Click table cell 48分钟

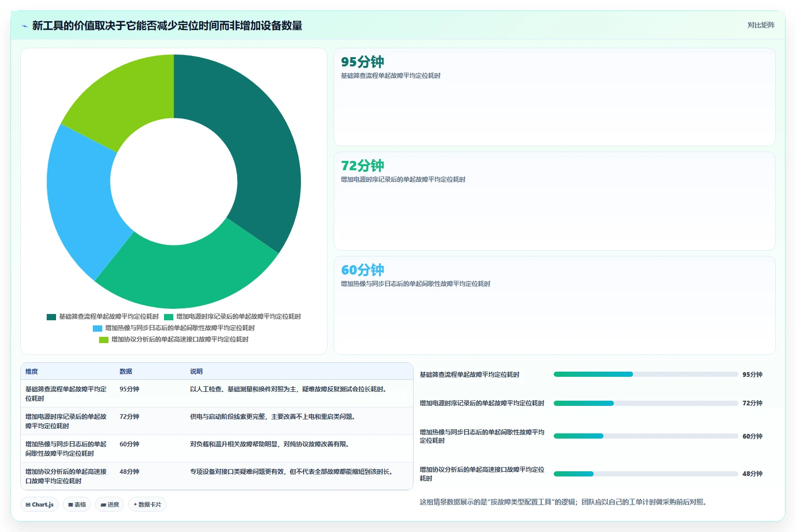129,472
